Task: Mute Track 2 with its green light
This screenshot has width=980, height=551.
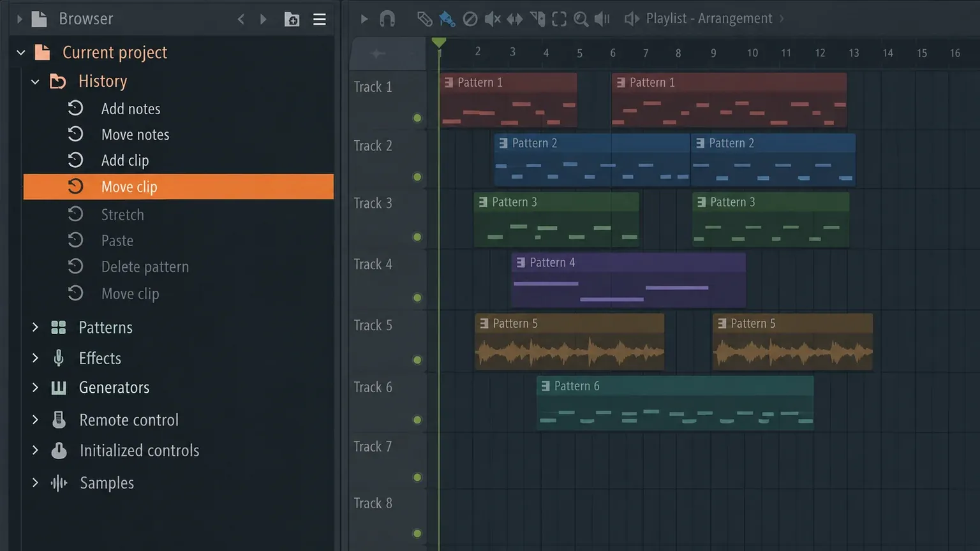Action: pyautogui.click(x=417, y=177)
